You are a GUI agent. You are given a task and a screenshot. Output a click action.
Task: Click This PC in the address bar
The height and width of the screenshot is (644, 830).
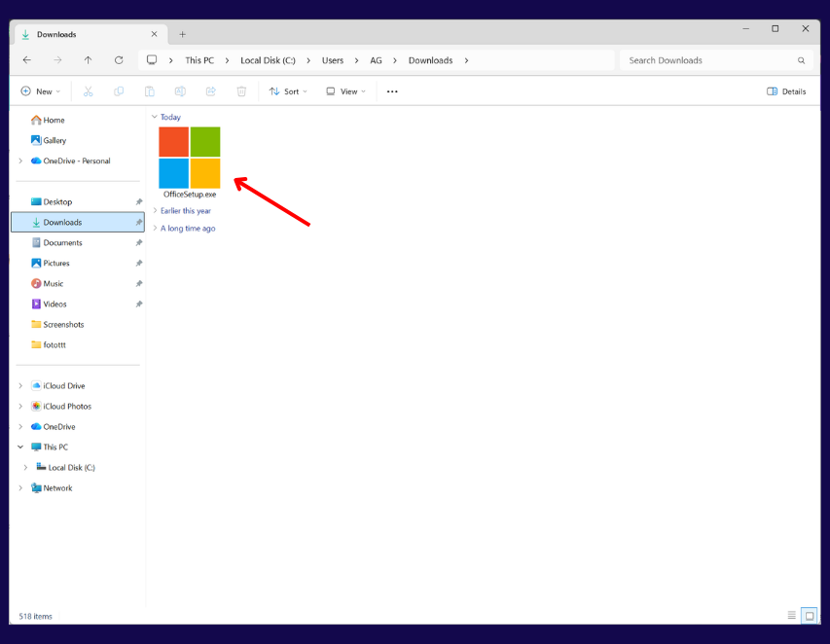pos(199,60)
